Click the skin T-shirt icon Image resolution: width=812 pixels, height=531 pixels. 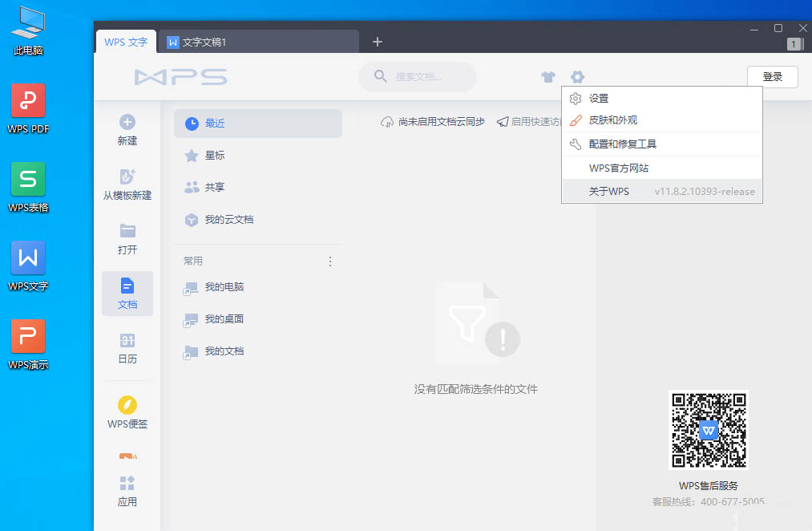[x=548, y=77]
